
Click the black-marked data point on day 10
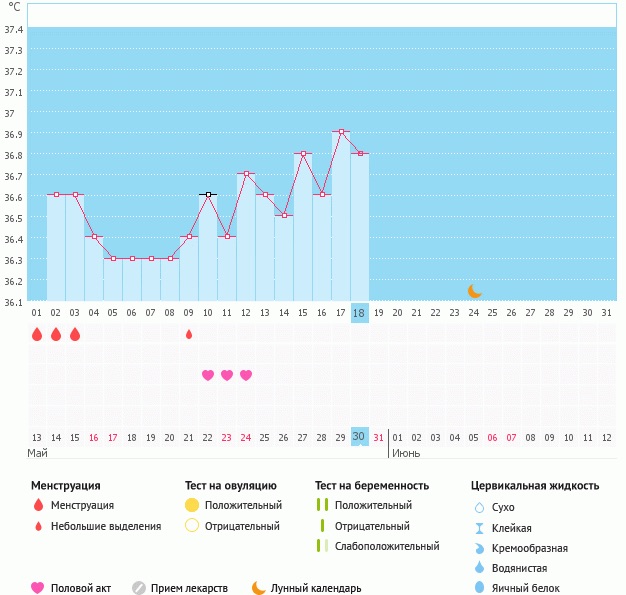208,194
